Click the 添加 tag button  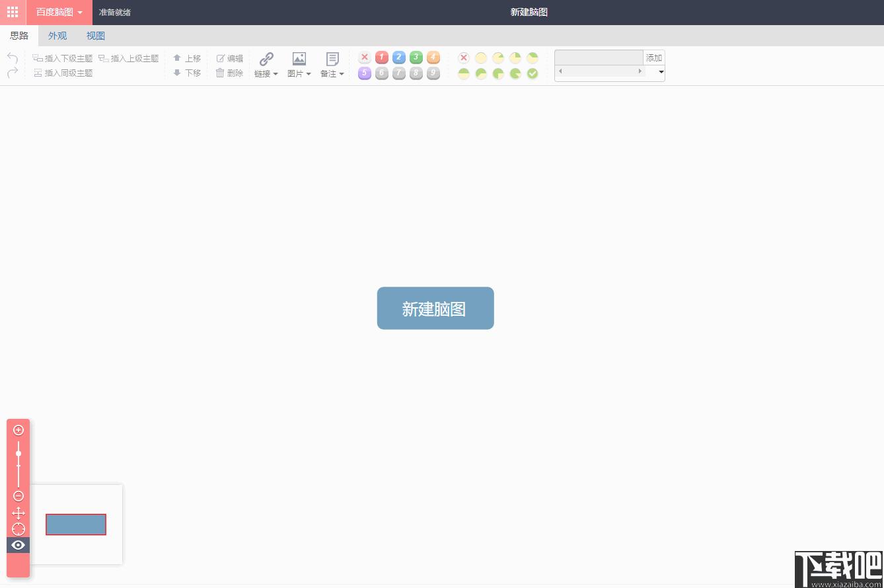coord(654,57)
